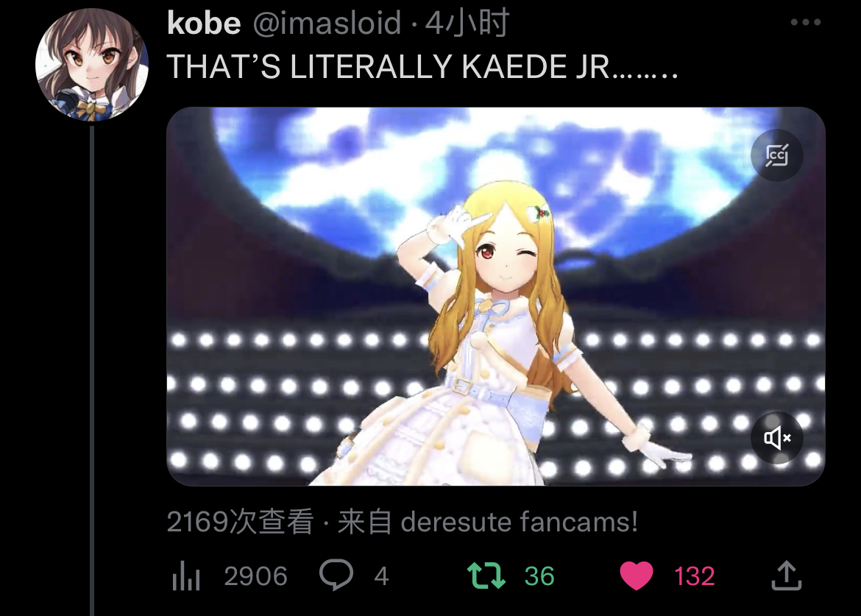Open the tweet text THAT'S LITERALLY KAEDE JR

click(422, 67)
